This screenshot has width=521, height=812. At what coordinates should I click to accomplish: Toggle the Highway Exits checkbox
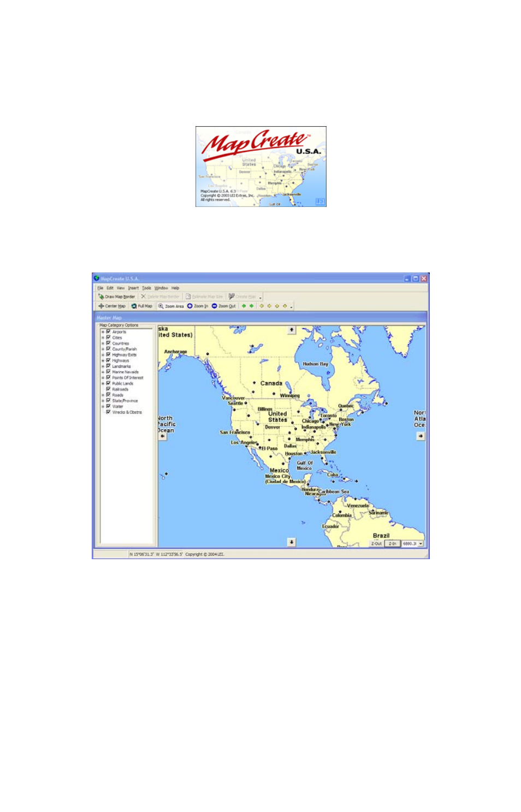click(108, 354)
